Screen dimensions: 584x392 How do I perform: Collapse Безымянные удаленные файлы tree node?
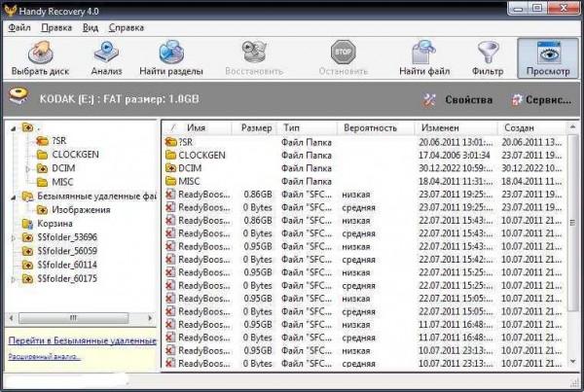tap(14, 197)
